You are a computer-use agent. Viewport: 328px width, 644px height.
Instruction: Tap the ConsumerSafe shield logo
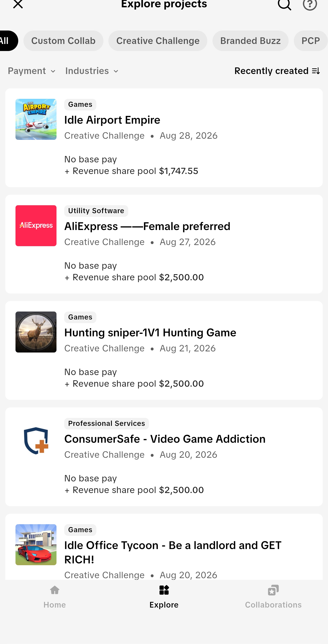point(36,440)
